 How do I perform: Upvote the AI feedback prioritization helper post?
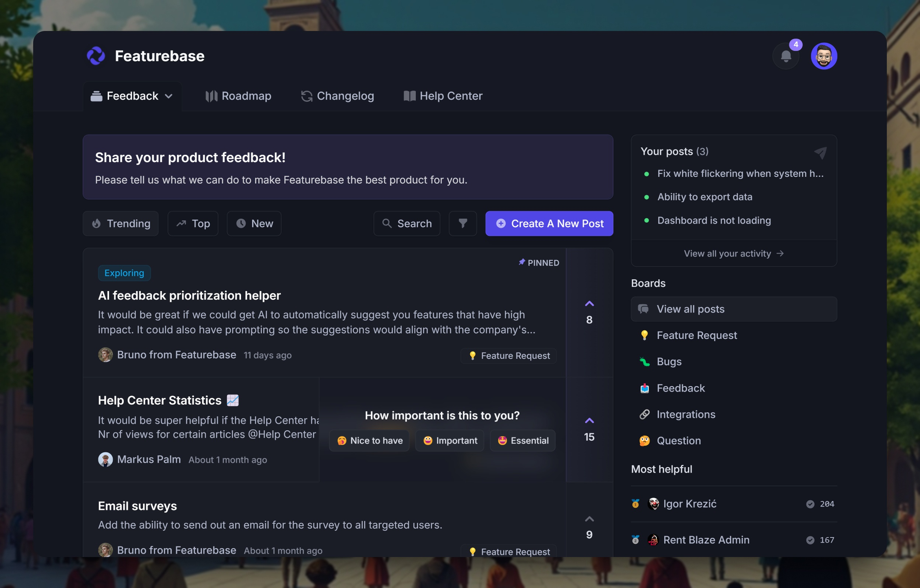pyautogui.click(x=589, y=303)
